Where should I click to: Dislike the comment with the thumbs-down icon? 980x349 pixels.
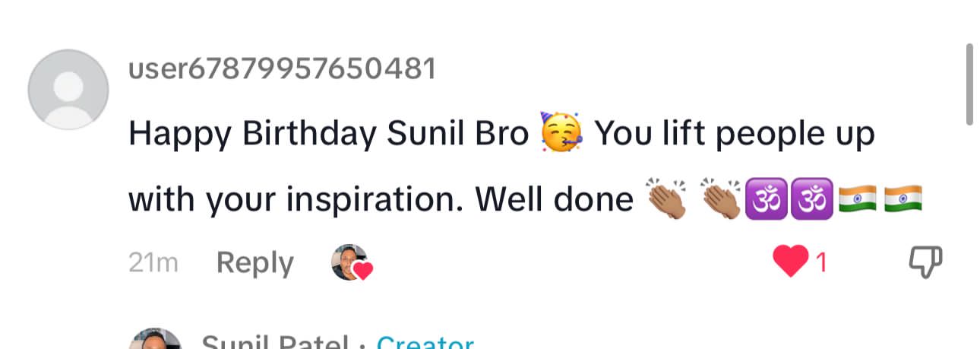pyautogui.click(x=925, y=263)
